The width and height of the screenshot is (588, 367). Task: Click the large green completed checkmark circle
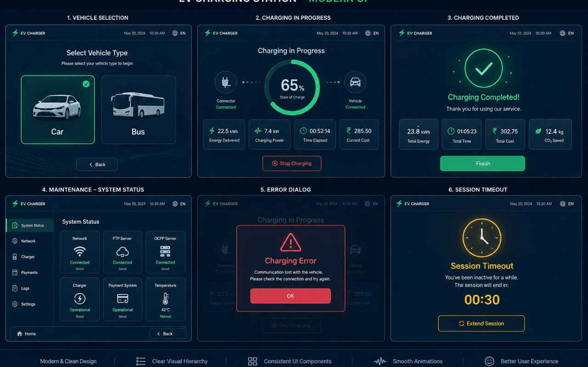tap(483, 68)
